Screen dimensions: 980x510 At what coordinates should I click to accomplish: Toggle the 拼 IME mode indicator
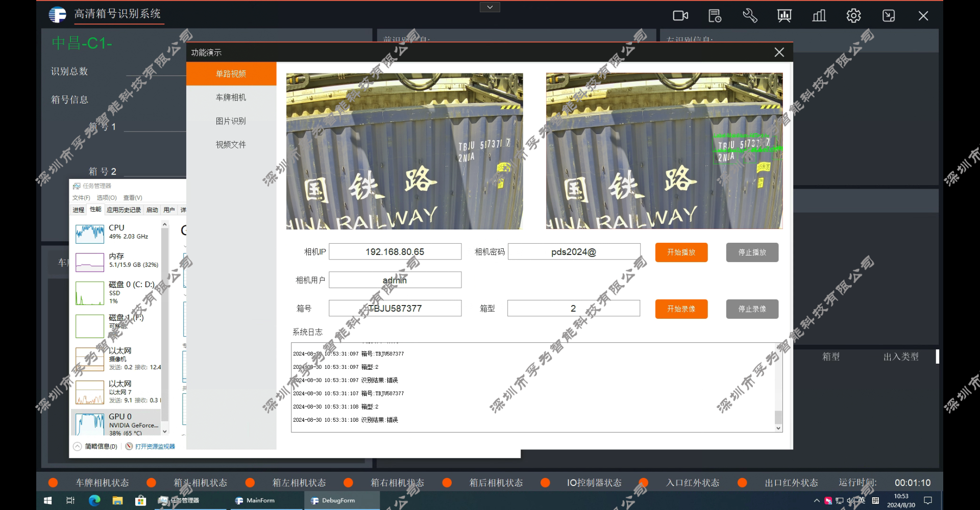coord(875,501)
